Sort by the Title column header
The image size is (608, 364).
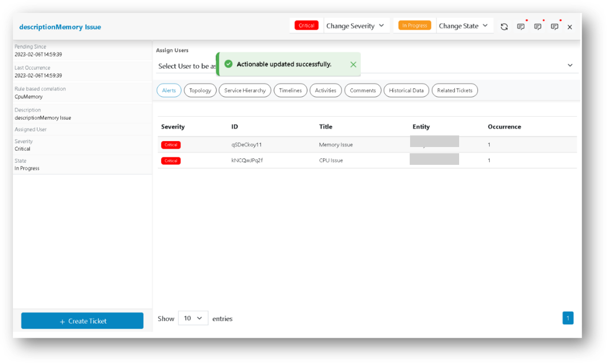pos(326,127)
